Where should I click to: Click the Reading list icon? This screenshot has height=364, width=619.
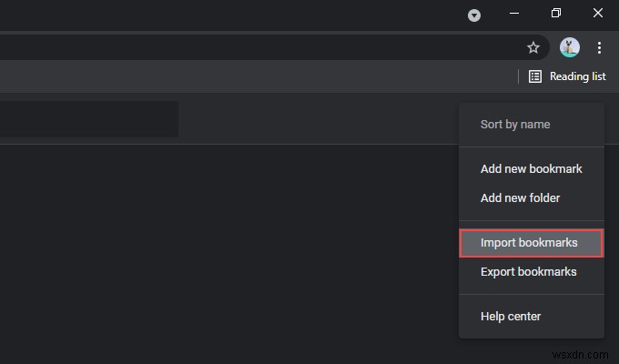535,76
